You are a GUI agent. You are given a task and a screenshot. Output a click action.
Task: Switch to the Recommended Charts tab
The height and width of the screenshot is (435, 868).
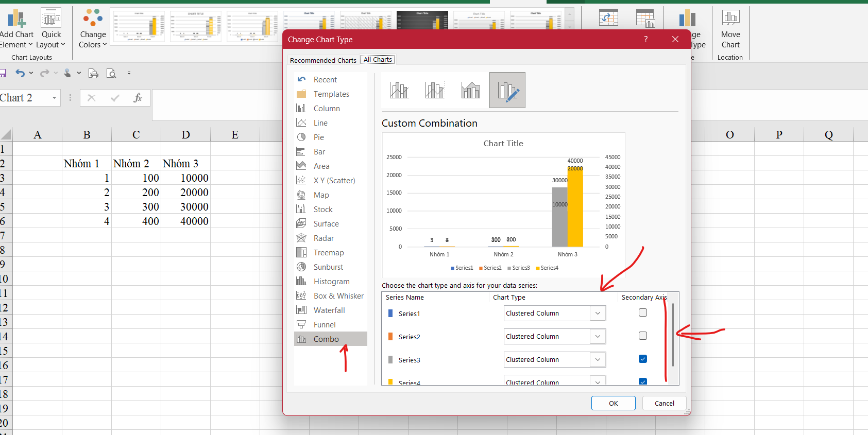(x=323, y=60)
